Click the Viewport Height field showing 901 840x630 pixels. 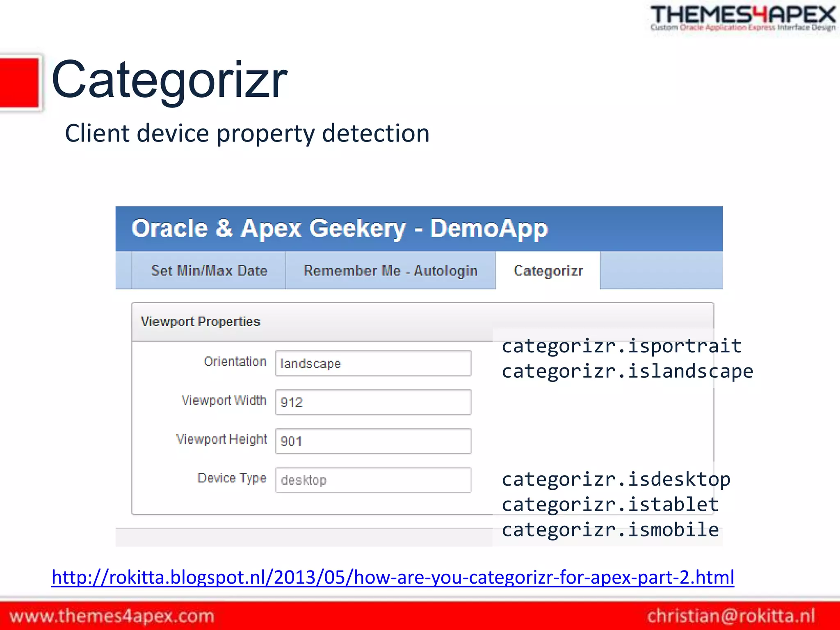[x=373, y=441]
